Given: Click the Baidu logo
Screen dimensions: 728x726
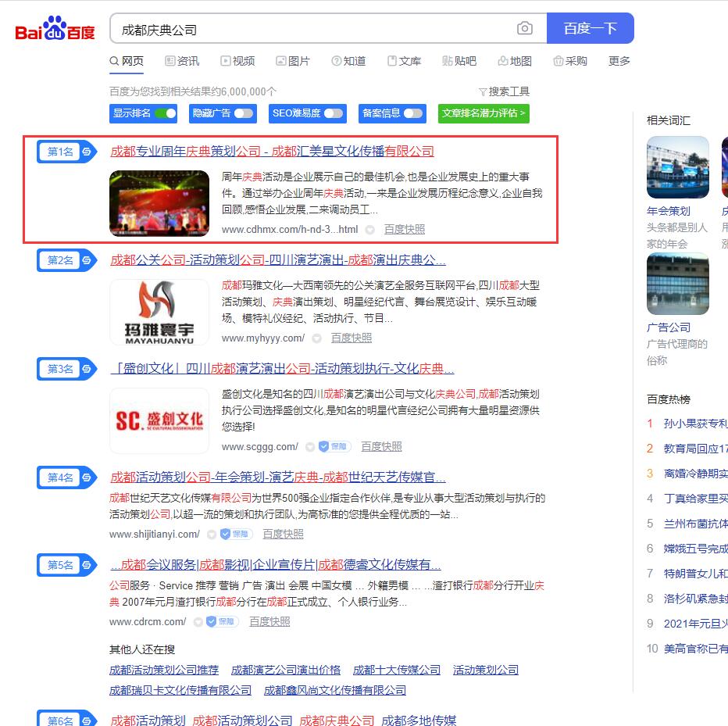Looking at the screenshot, I should pos(55,30).
